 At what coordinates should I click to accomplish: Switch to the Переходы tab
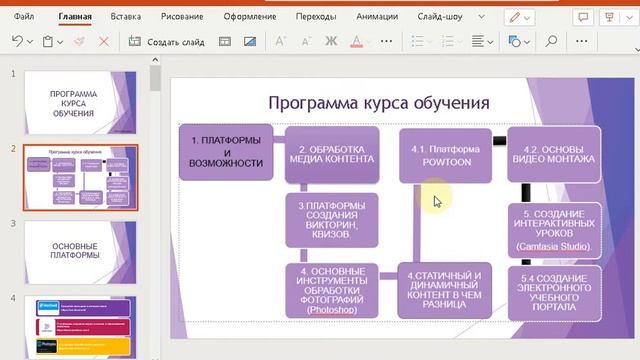coord(316,17)
